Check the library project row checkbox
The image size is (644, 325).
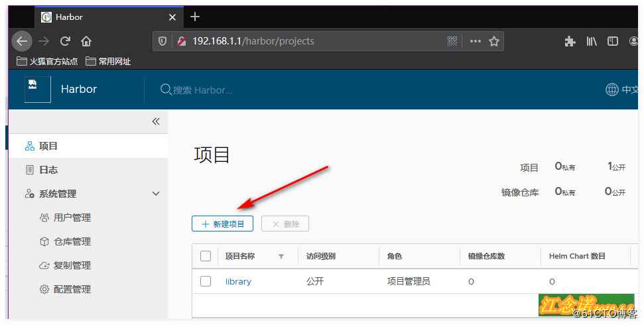click(206, 281)
